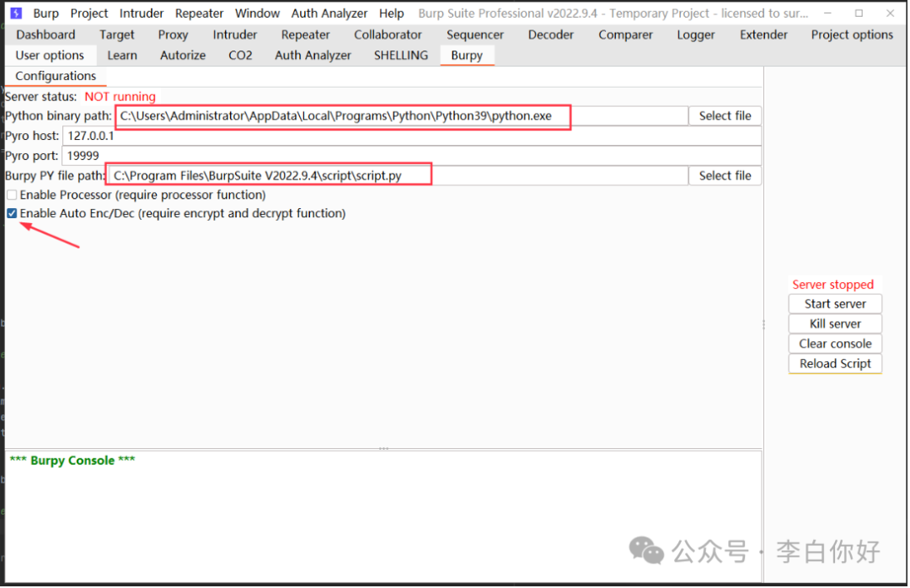
Task: Open the Intruder menu in menu bar
Action: pyautogui.click(x=142, y=13)
